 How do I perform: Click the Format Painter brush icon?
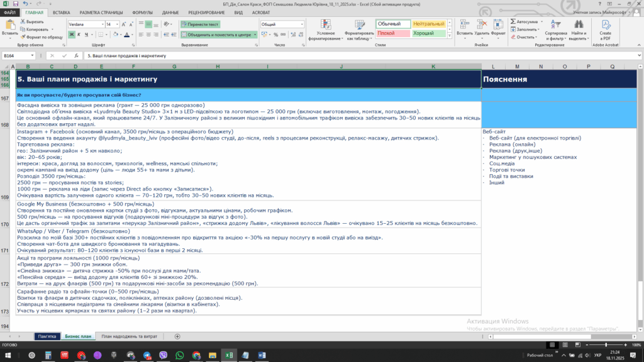[x=23, y=37]
